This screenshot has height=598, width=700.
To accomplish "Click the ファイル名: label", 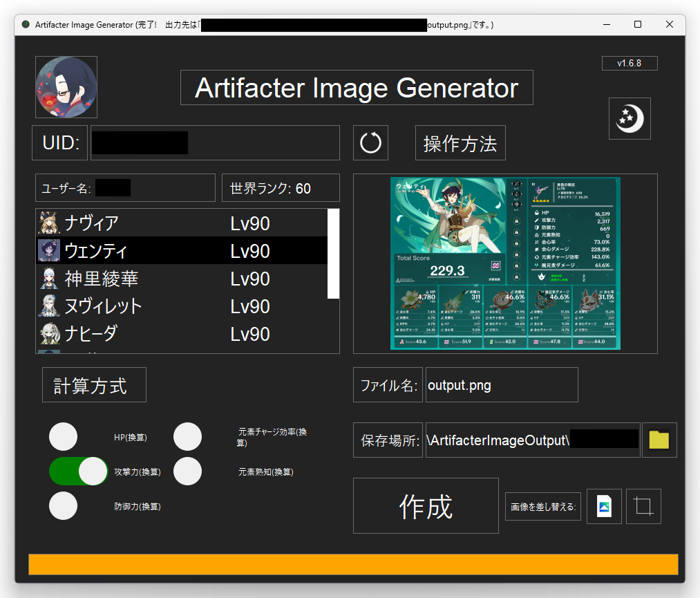I will pos(388,385).
